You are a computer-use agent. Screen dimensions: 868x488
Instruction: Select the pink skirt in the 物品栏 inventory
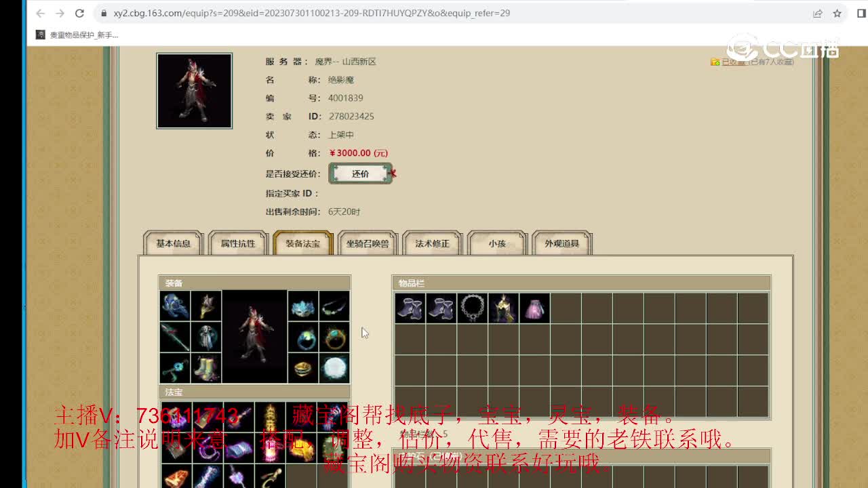534,308
